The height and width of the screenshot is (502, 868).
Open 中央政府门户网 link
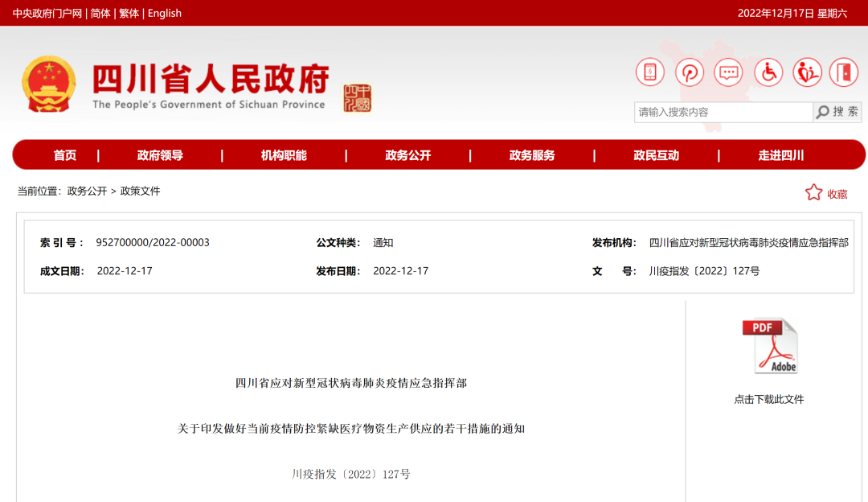47,14
